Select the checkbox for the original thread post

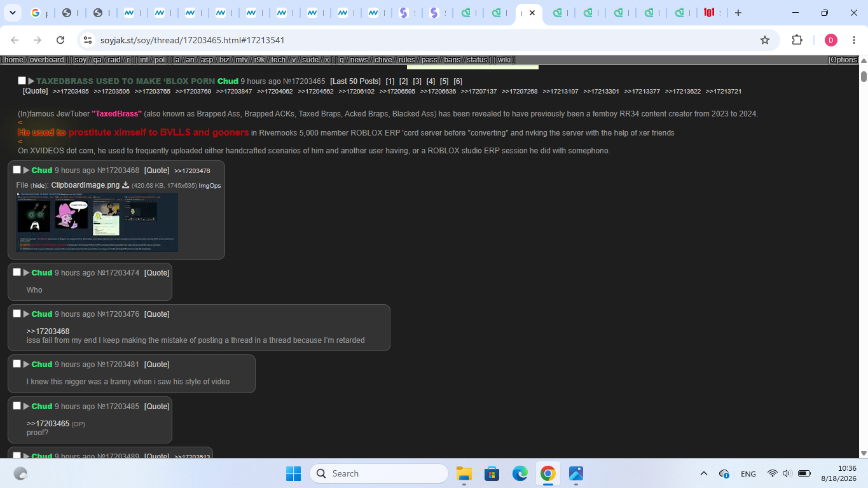click(x=22, y=81)
